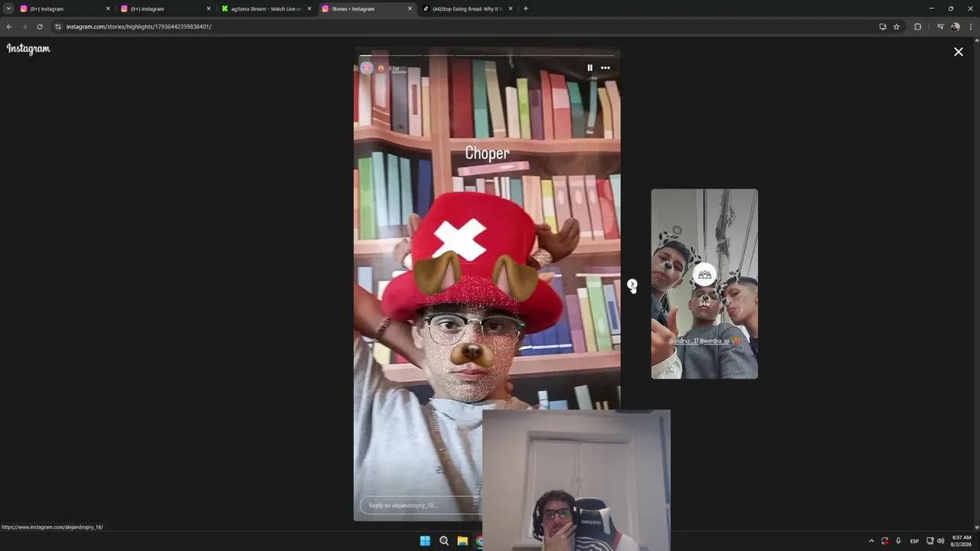Close the 'Stop Eating Bread' tab
This screenshot has height=551, width=980.
coord(511,8)
